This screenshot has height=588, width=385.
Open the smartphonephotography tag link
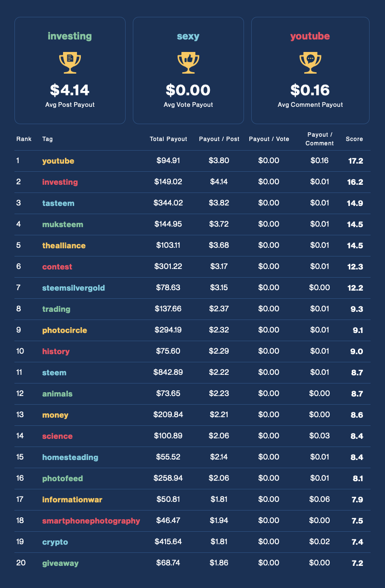[91, 521]
